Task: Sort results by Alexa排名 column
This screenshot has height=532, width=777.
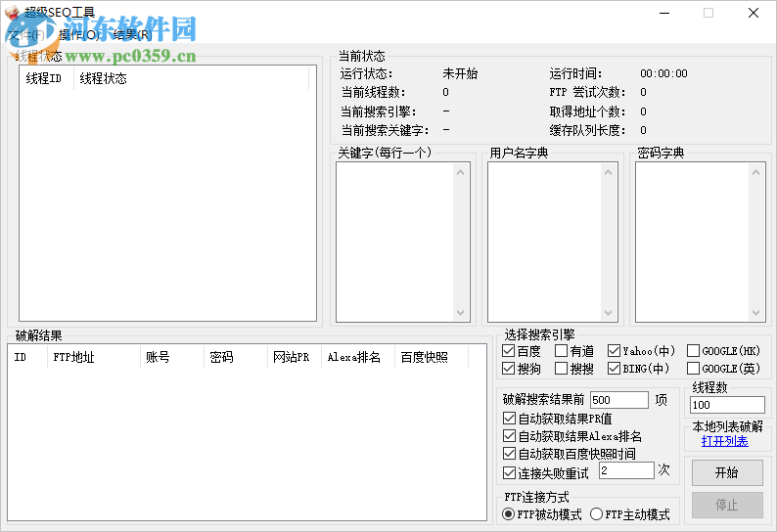Action: 358,357
